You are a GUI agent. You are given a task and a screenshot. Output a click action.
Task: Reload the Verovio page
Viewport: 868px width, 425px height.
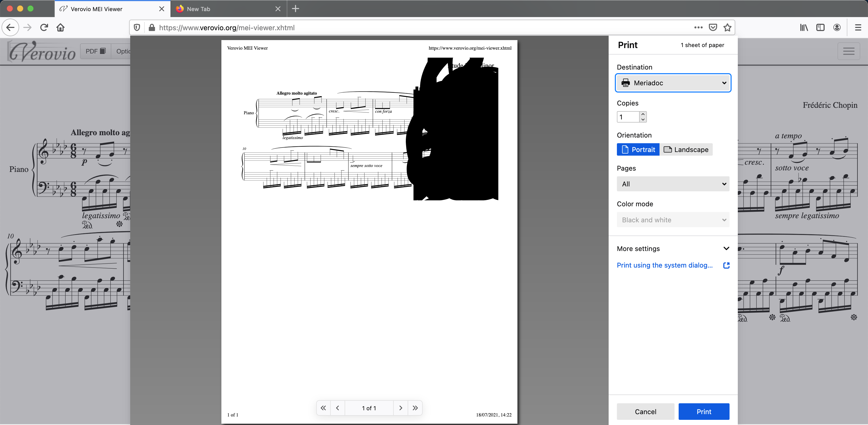(44, 27)
